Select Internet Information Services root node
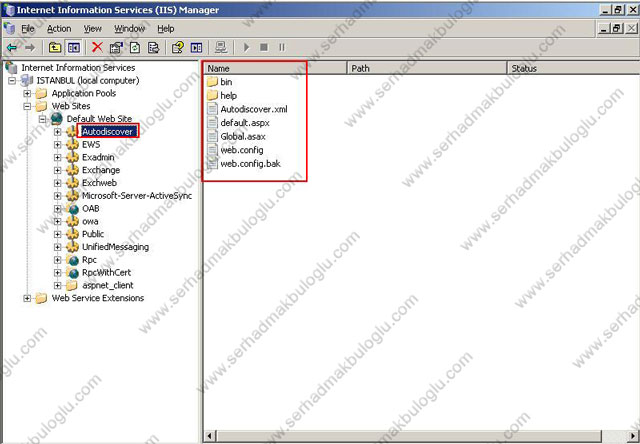 78,68
